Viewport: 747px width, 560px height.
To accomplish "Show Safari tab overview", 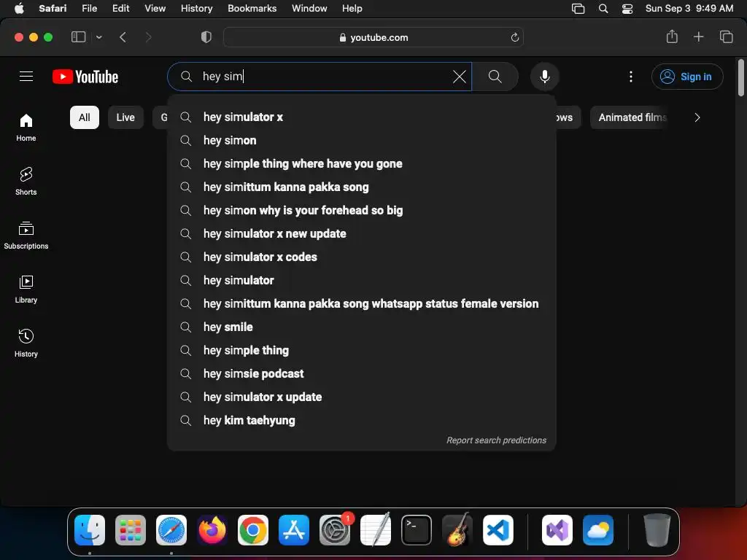I will [x=726, y=36].
